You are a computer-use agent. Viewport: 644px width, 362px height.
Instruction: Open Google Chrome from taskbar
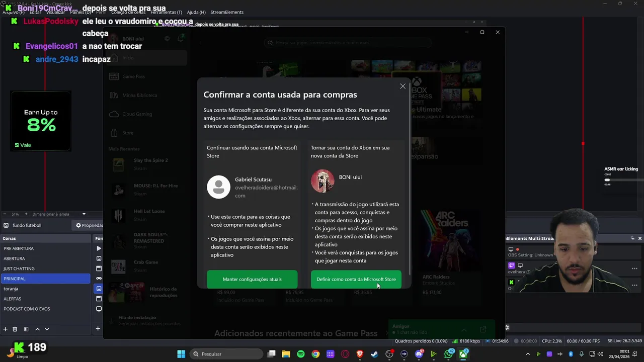315,354
